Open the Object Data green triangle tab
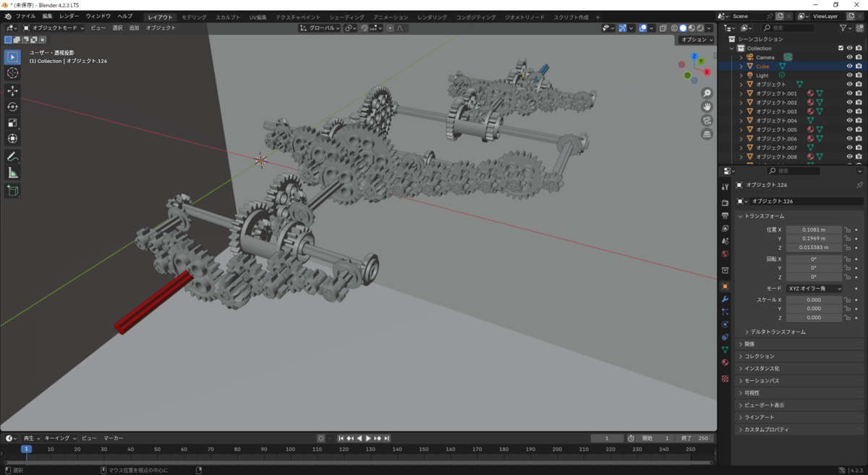The height and width of the screenshot is (475, 868). click(725, 350)
